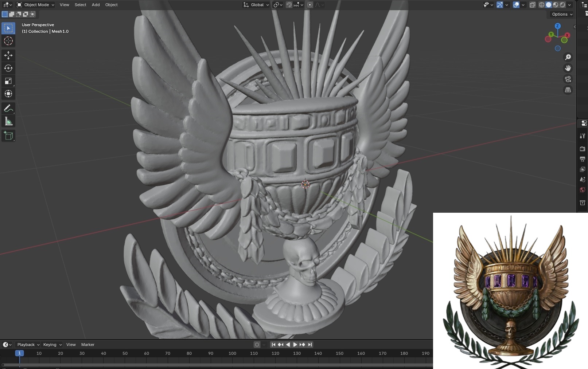This screenshot has width=588, height=369.
Task: Toggle X-ray mode
Action: tap(533, 5)
